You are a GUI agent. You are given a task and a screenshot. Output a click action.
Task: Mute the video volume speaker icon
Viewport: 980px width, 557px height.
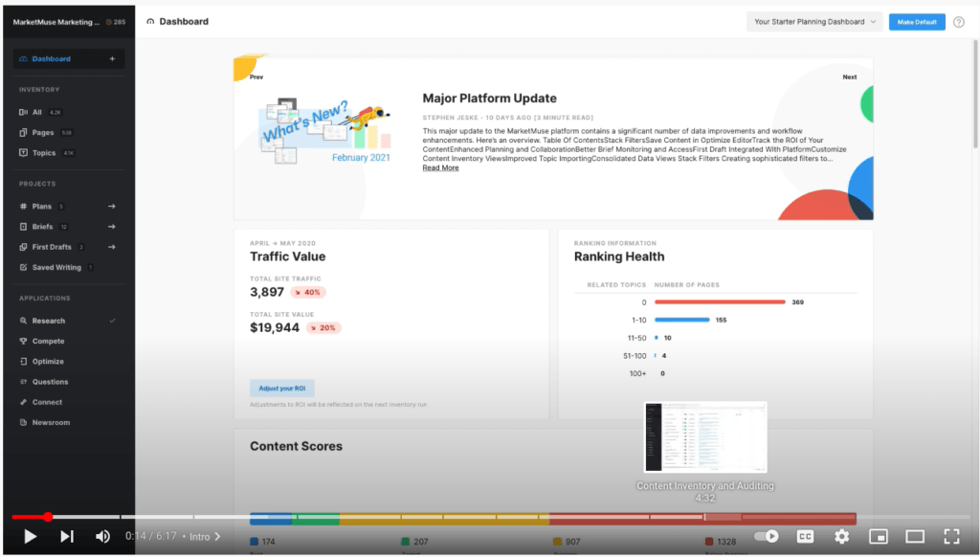[x=102, y=536]
